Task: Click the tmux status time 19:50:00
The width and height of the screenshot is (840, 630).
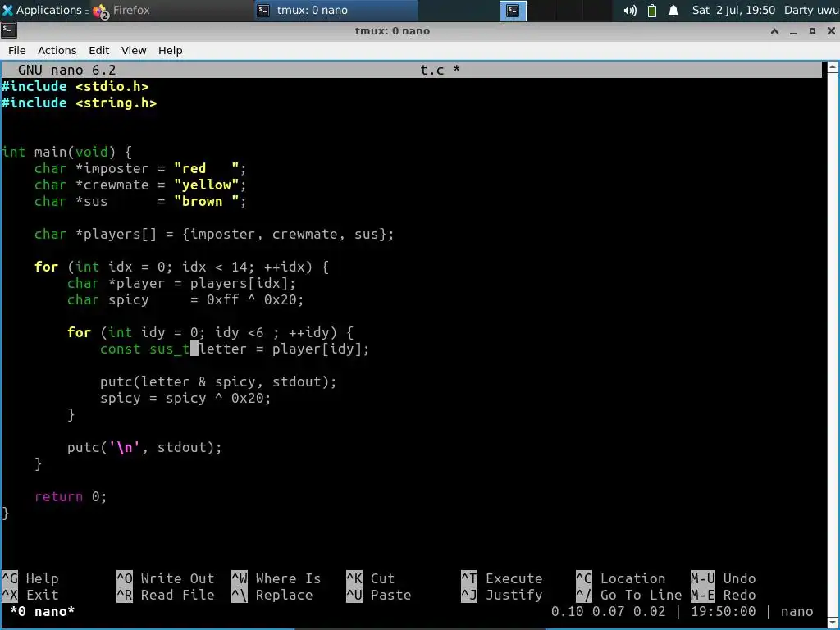Action: pos(724,611)
